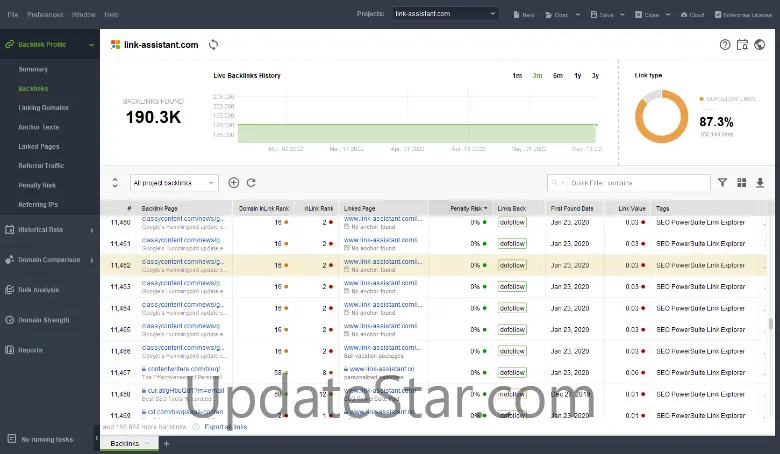The image size is (780, 454).
Task: Click the Export all links link
Action: point(226,427)
